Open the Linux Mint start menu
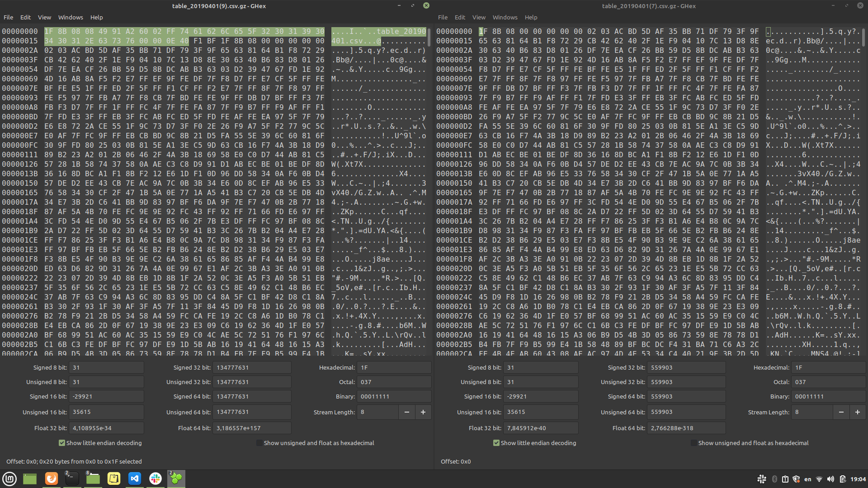Screen dimensions: 868x488 pyautogui.click(x=9, y=479)
